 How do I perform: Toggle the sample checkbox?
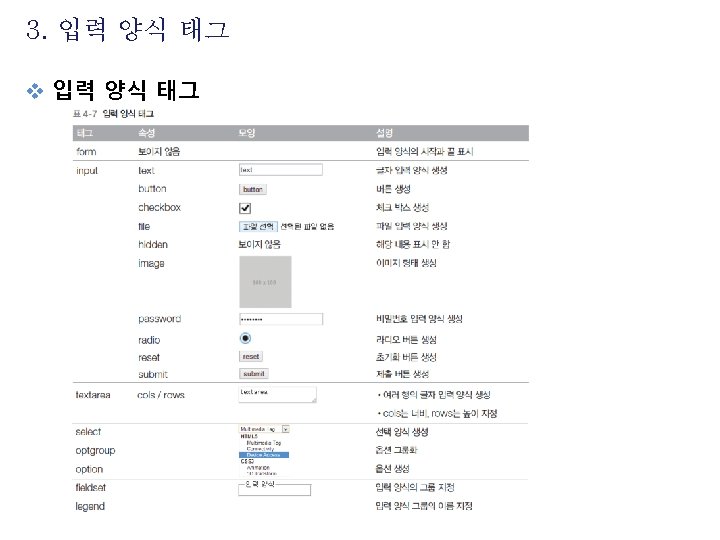(245, 208)
